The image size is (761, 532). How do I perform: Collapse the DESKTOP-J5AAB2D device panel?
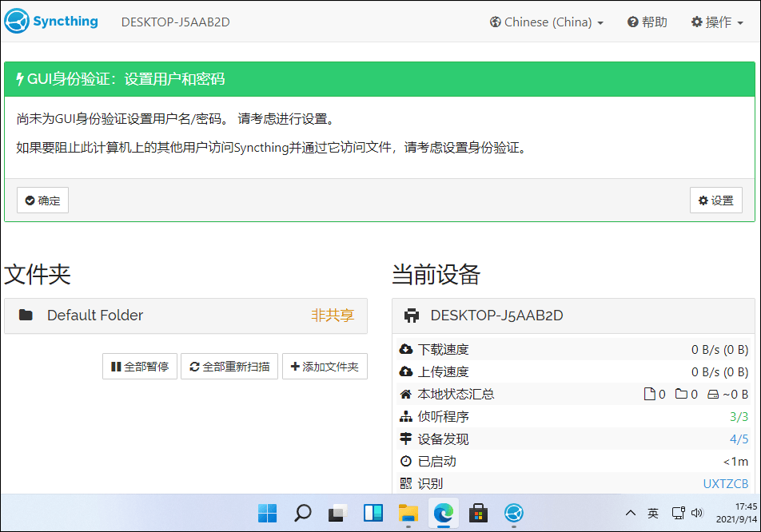[574, 316]
